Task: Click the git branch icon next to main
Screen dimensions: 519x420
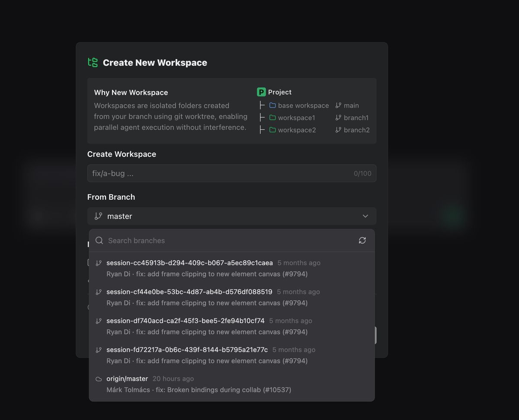Action: click(x=338, y=105)
